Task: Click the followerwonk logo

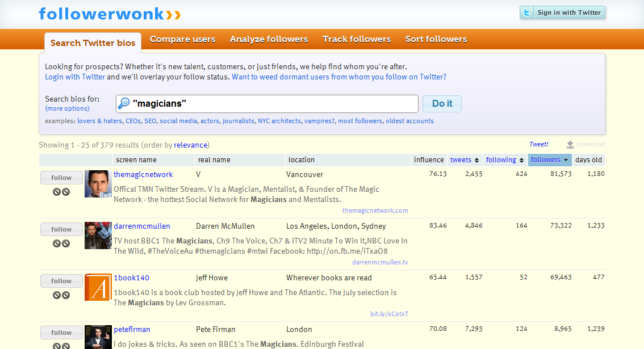Action: click(x=110, y=14)
